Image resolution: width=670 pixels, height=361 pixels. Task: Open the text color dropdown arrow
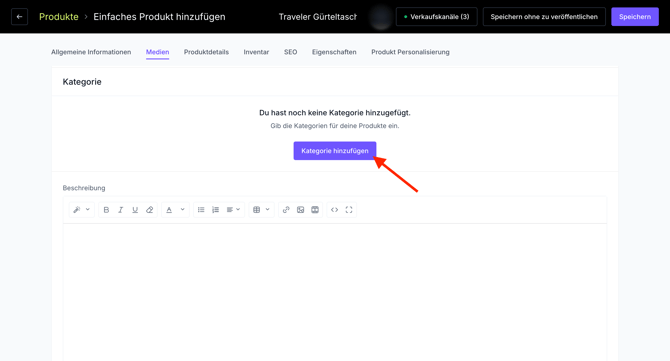(x=182, y=210)
